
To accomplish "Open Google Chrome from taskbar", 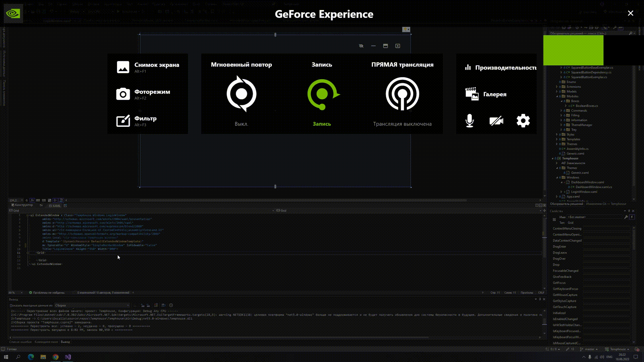I will (x=56, y=357).
